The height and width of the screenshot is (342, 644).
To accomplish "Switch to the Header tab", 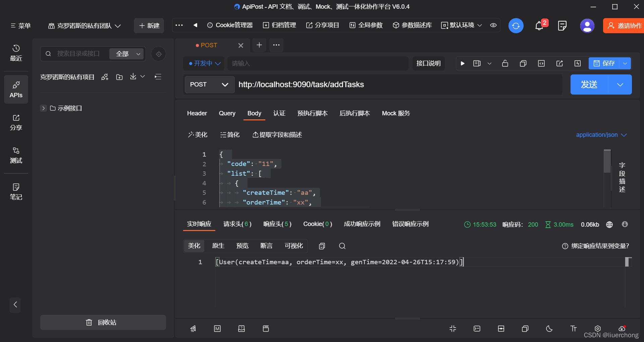I will point(197,113).
